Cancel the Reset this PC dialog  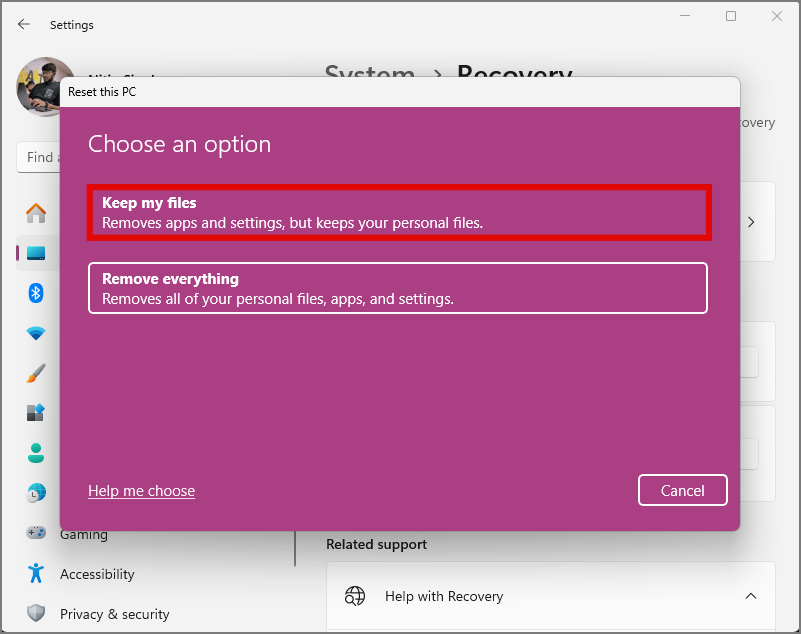(x=682, y=490)
